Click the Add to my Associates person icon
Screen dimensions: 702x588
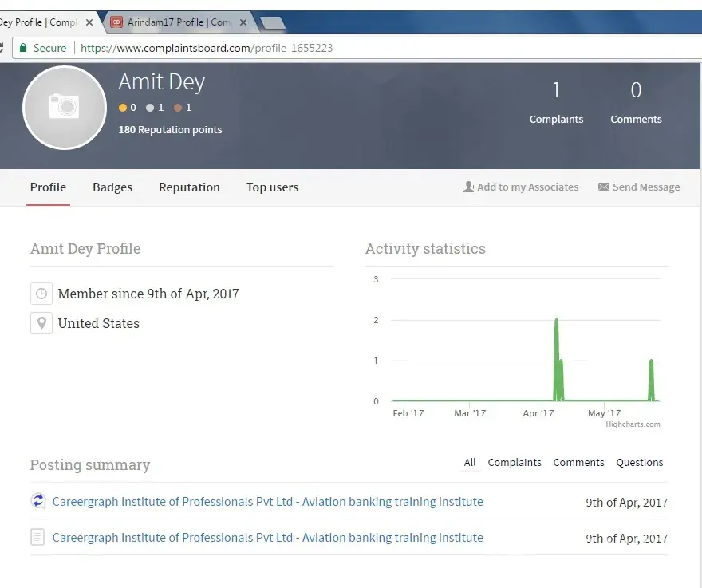click(469, 187)
